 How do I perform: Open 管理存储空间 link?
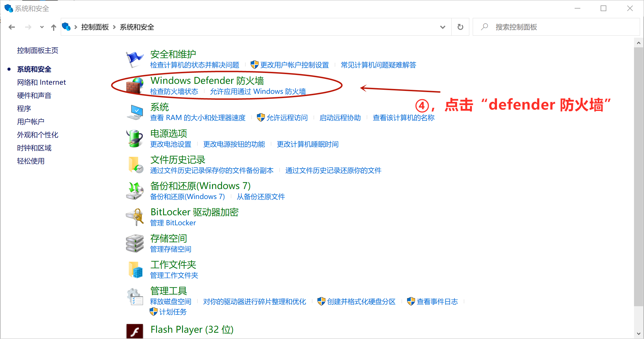tap(171, 249)
